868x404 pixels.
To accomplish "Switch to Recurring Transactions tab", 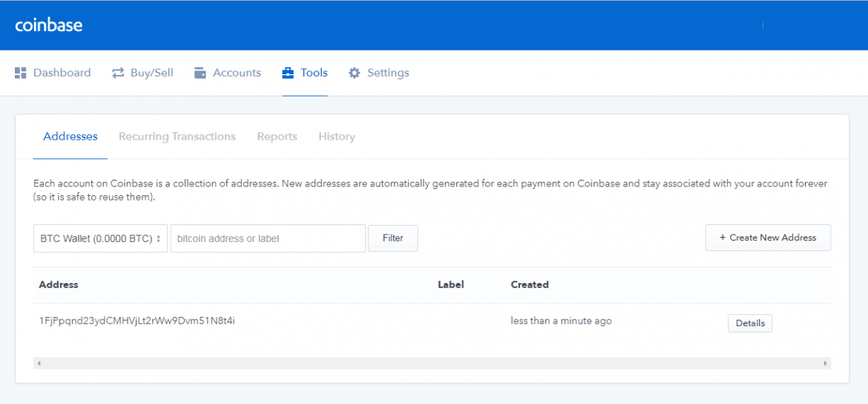I will 177,137.
